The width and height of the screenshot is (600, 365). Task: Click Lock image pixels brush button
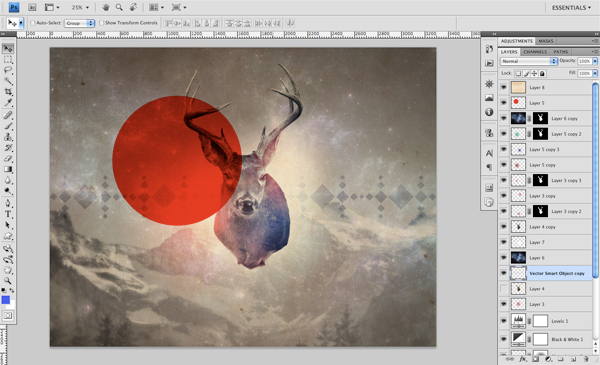[x=526, y=73]
